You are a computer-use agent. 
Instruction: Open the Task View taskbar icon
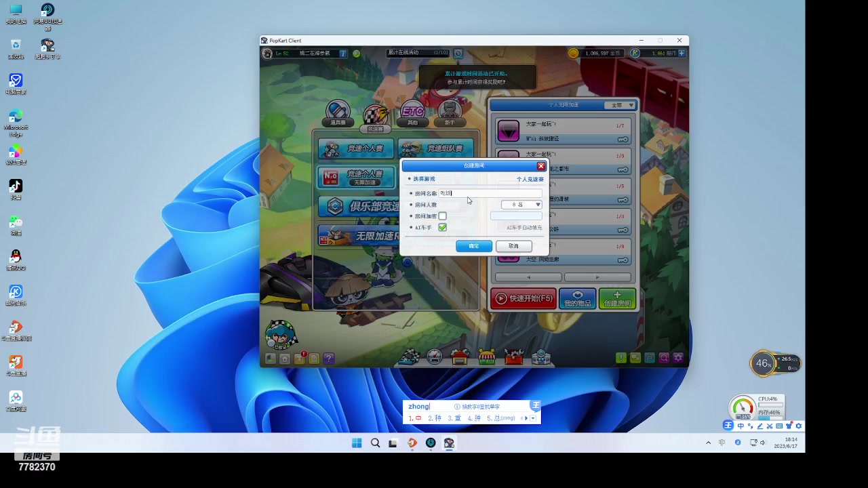(x=393, y=443)
